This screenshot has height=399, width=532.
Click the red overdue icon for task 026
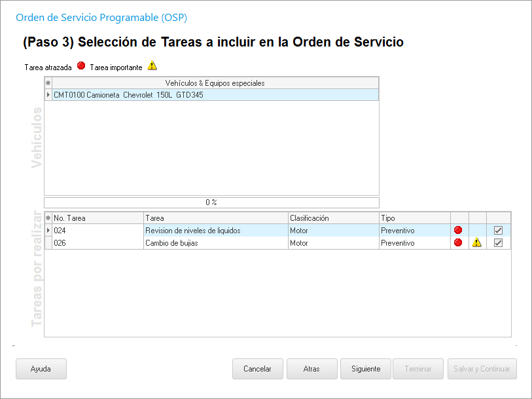pyautogui.click(x=458, y=242)
